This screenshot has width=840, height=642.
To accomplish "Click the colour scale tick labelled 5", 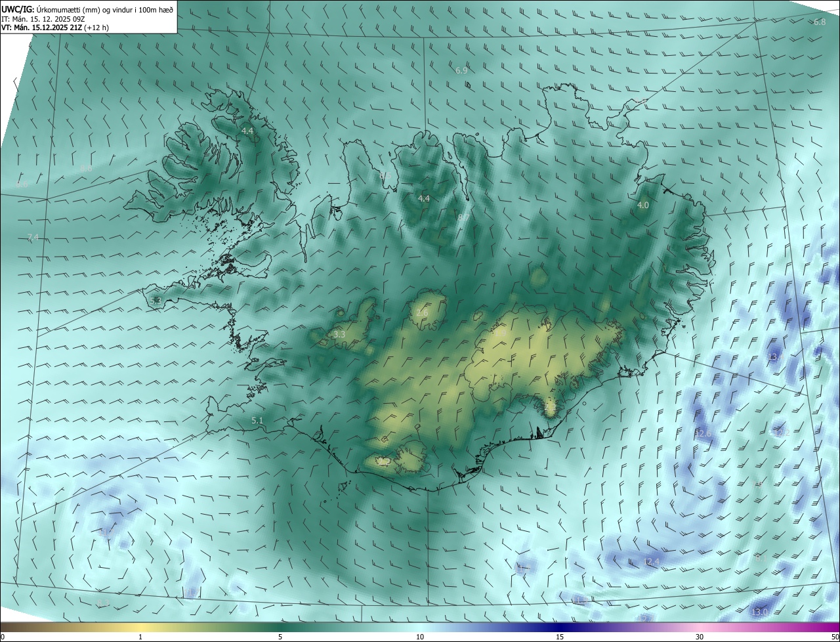I will pos(280,637).
